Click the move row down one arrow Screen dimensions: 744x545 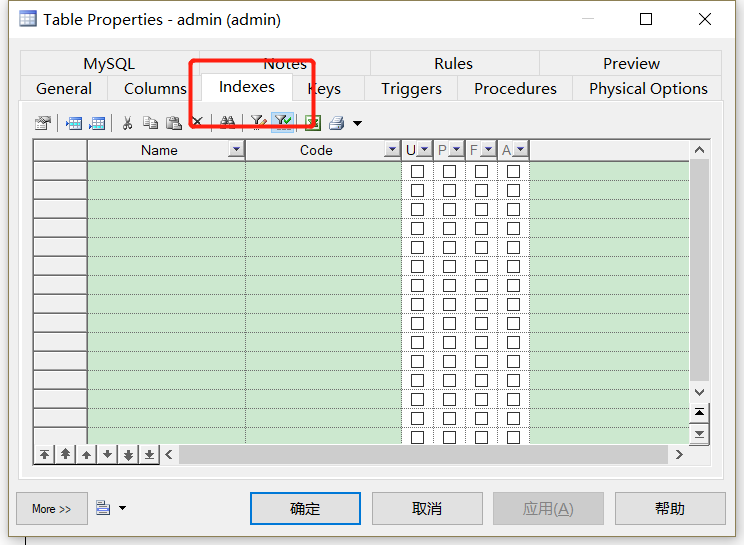[x=107, y=455]
